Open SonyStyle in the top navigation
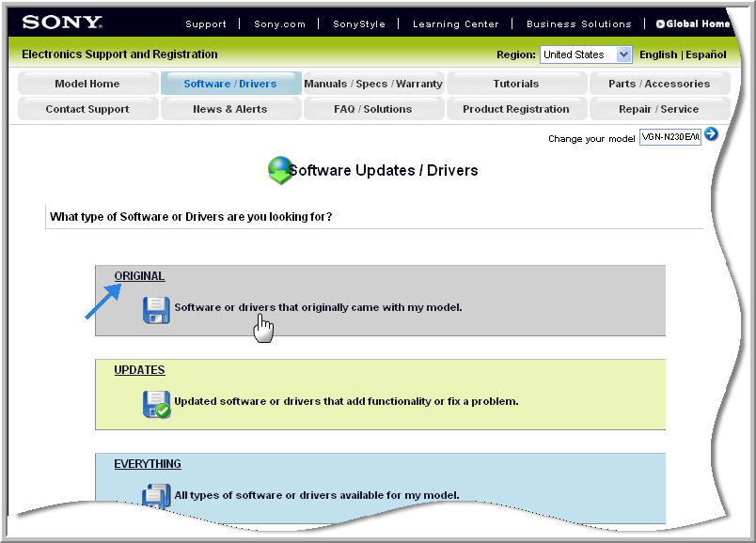The width and height of the screenshot is (756, 543). [x=359, y=24]
